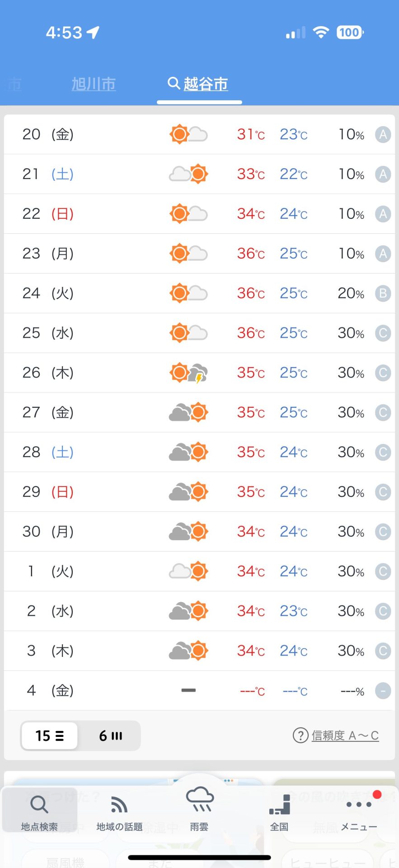Switch to the 15-day list view
The image size is (399, 868).
click(50, 736)
